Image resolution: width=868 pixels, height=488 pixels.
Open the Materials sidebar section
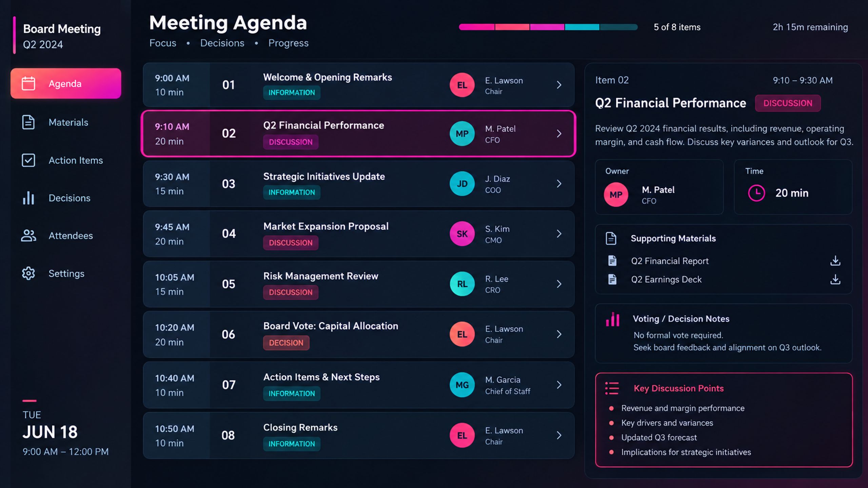[66, 122]
